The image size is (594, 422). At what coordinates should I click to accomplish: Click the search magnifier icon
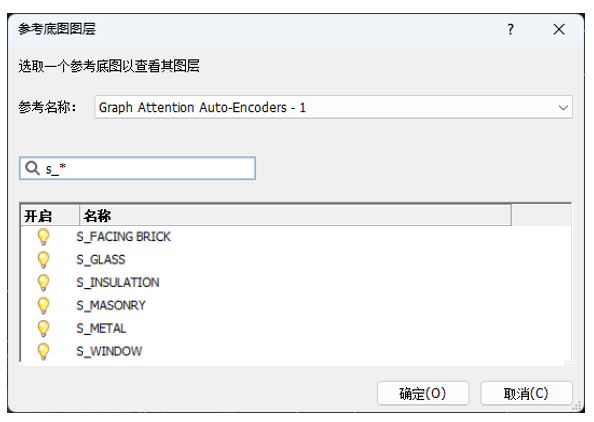32,168
